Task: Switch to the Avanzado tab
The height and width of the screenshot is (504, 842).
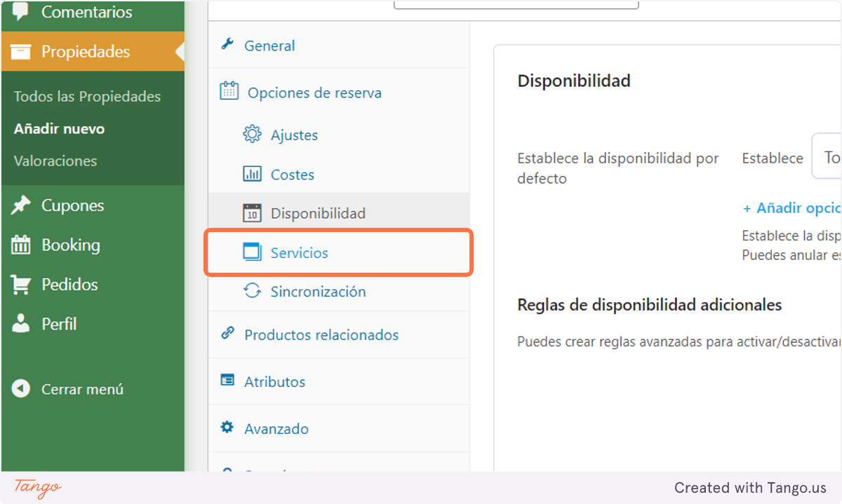Action: point(339,428)
